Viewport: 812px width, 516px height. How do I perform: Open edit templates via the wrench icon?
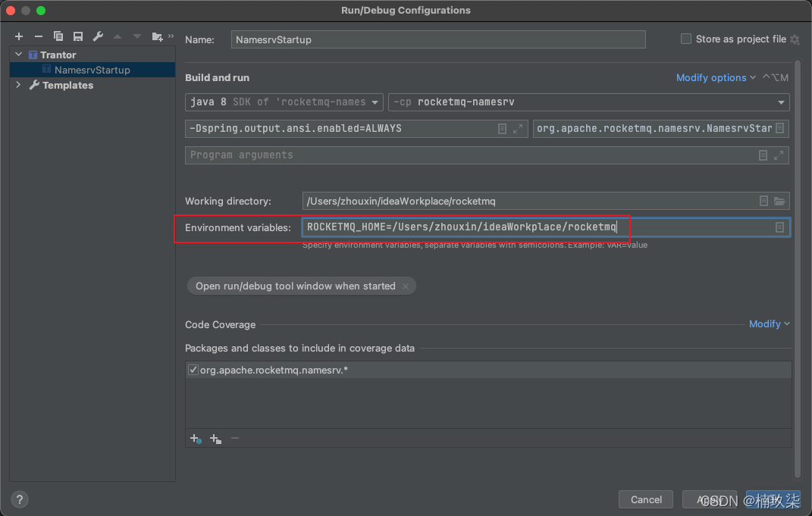98,36
